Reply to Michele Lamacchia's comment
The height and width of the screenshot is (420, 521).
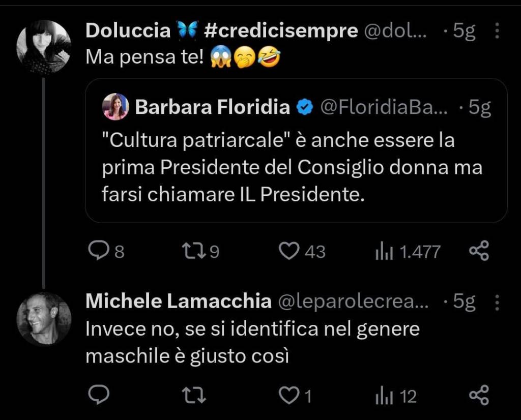point(97,396)
